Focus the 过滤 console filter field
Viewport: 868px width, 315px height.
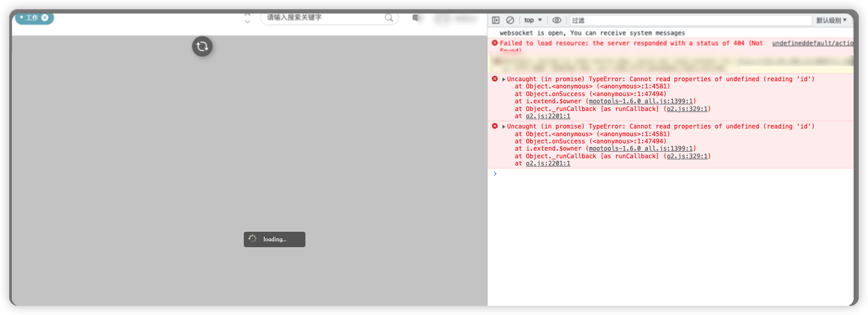[690, 20]
